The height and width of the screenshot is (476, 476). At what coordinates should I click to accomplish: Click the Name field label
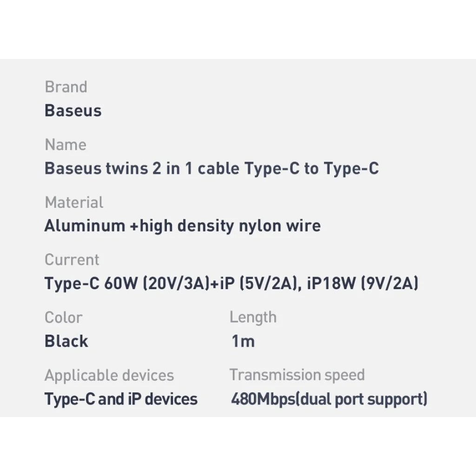click(66, 145)
